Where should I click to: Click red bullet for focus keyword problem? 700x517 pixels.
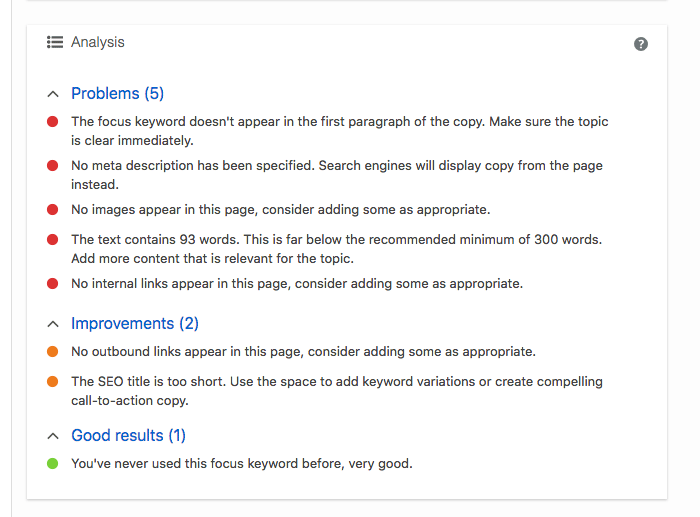[53, 122]
